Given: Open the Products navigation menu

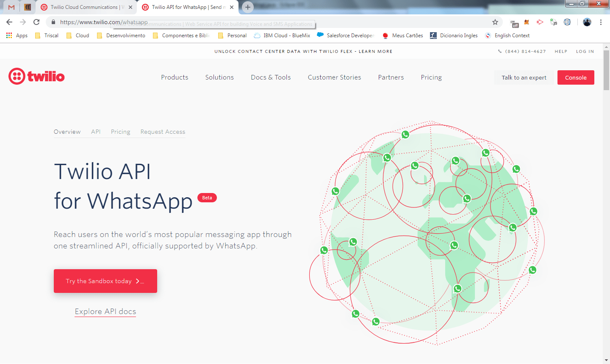Looking at the screenshot, I should tap(175, 77).
